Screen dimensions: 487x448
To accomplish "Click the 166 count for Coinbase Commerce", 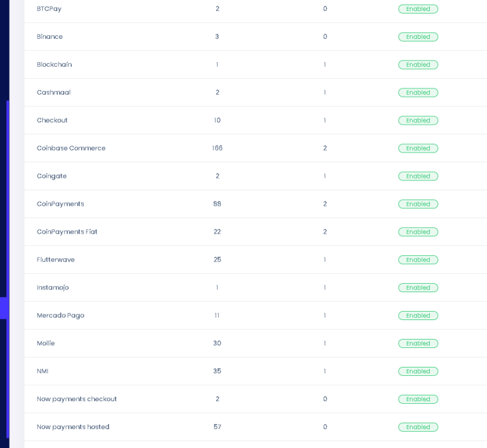I will [x=217, y=149].
